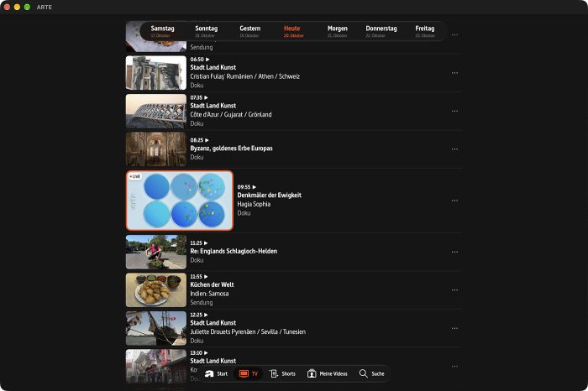
Task: Open the sailing ship thumbnail at 12:25
Action: coord(156,328)
